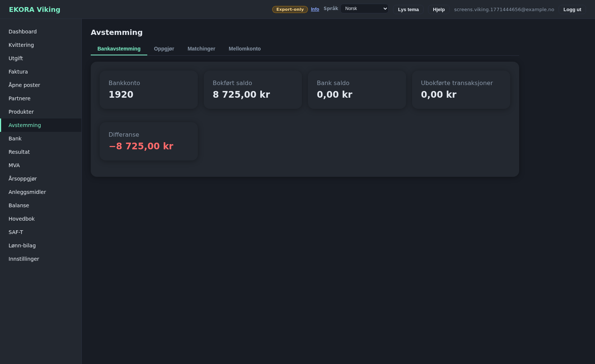The height and width of the screenshot is (364, 595).
Task: Open Åpne poster in sidebar
Action: 24,85
